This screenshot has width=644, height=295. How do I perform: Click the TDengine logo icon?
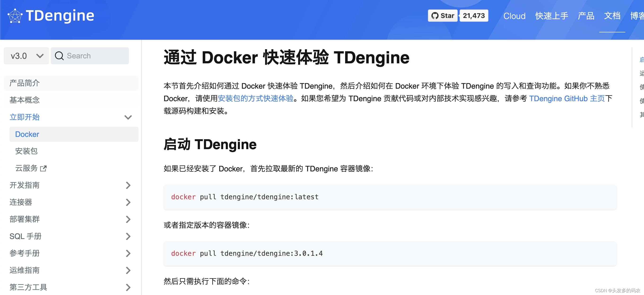[15, 16]
